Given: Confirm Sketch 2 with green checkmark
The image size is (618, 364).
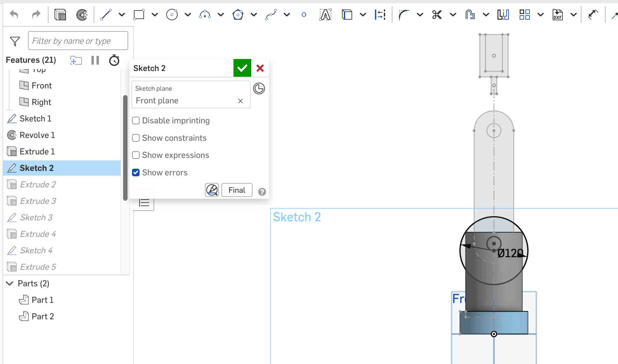Looking at the screenshot, I should pyautogui.click(x=242, y=68).
